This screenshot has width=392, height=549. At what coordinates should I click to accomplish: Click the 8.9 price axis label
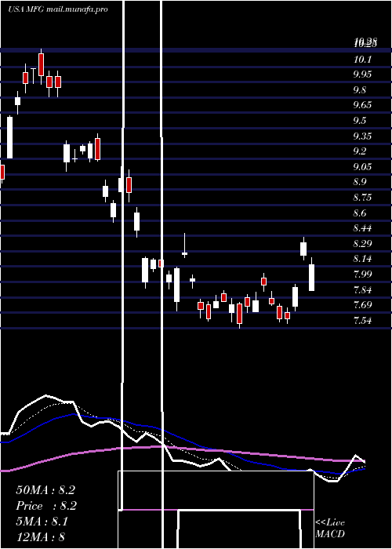(x=359, y=182)
